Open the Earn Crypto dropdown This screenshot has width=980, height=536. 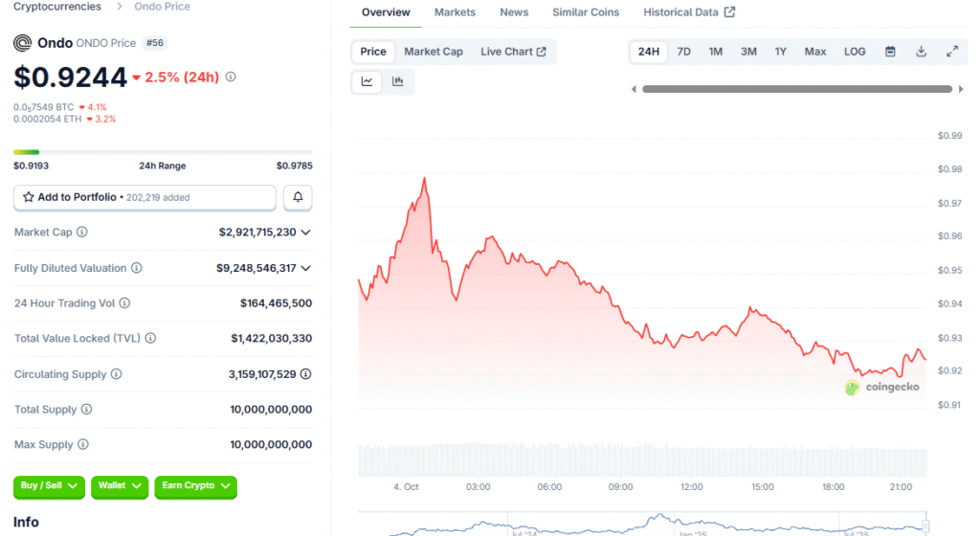195,486
